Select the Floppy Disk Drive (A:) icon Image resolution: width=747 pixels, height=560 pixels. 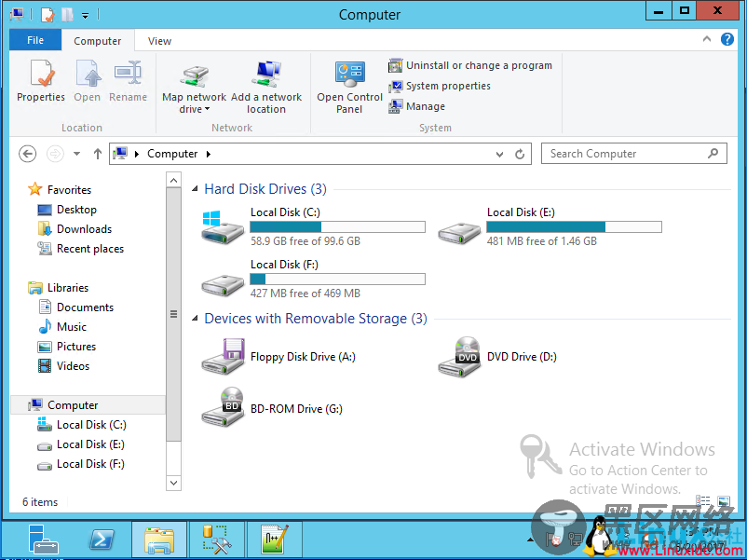223,356
